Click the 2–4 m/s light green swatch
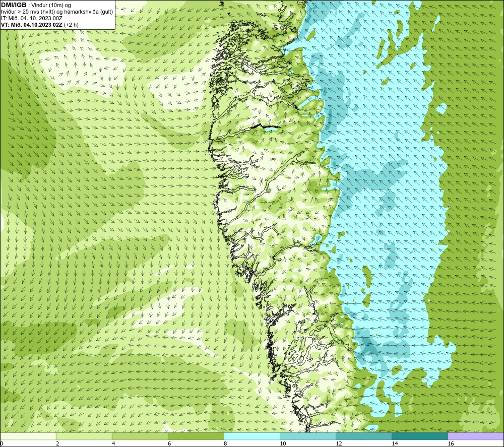 tap(84, 436)
